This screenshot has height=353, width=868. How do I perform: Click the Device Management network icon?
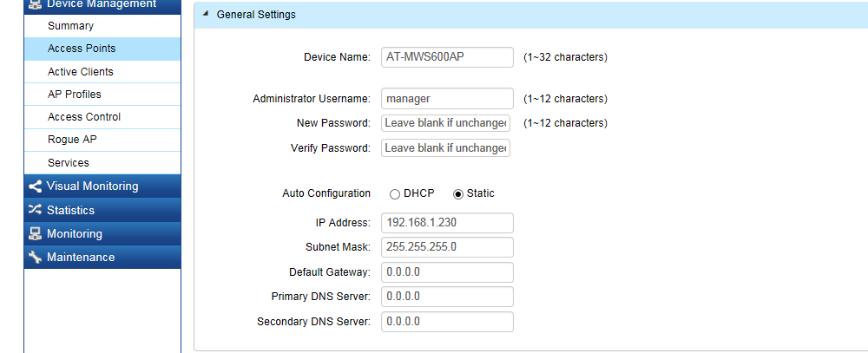[35, 4]
